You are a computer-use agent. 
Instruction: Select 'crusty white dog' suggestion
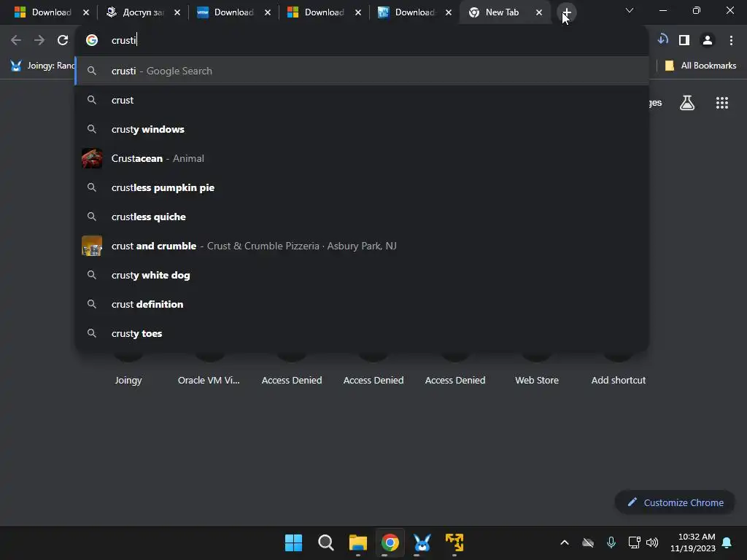(x=362, y=275)
